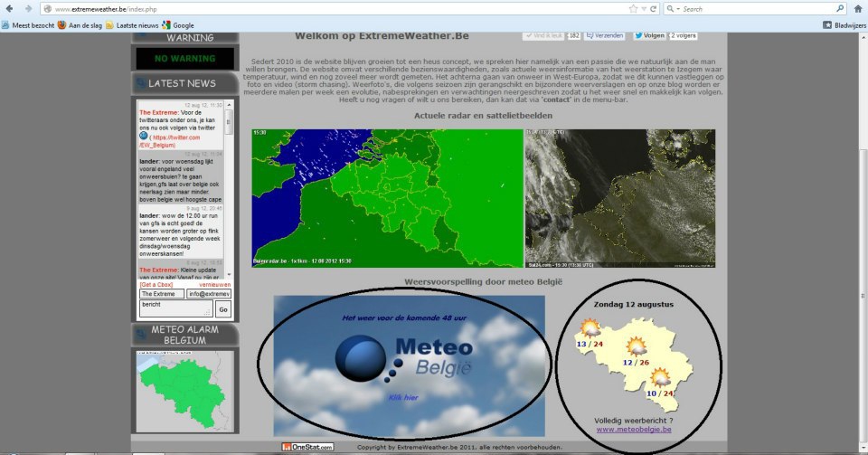Click the METEO ALARM BELGIUM panel header
The image size is (868, 455).
(184, 335)
